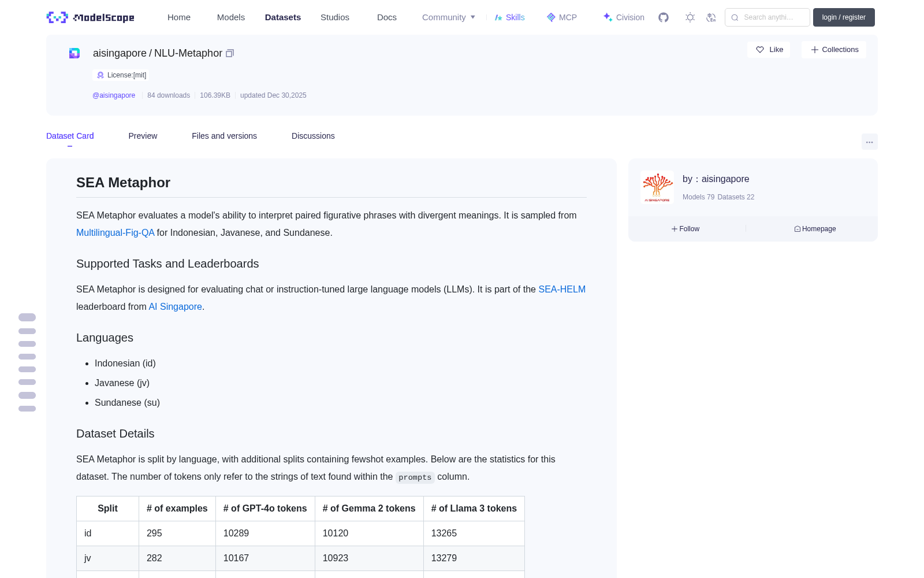Open the aisingapore Homepage
The height and width of the screenshot is (578, 924).
[815, 229]
